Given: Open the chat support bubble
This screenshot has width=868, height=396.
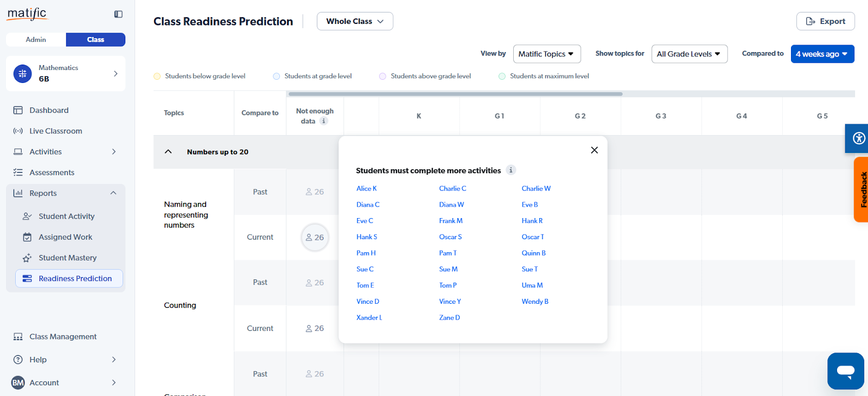Looking at the screenshot, I should point(845,371).
